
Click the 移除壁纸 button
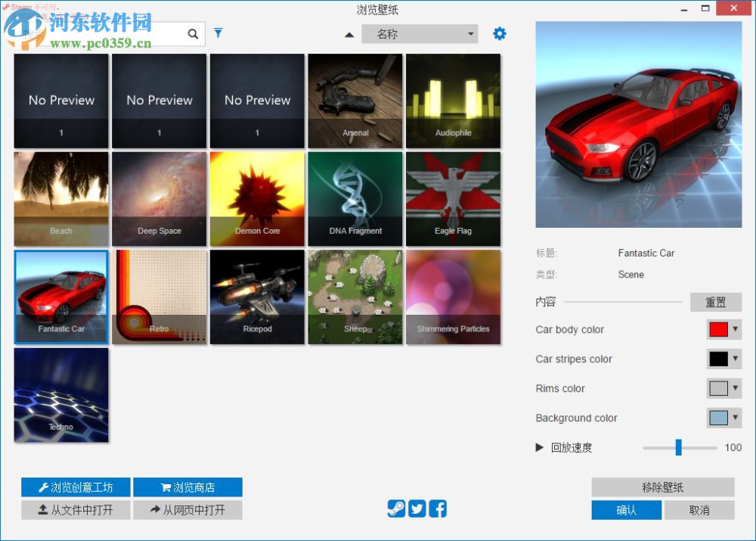click(x=663, y=487)
